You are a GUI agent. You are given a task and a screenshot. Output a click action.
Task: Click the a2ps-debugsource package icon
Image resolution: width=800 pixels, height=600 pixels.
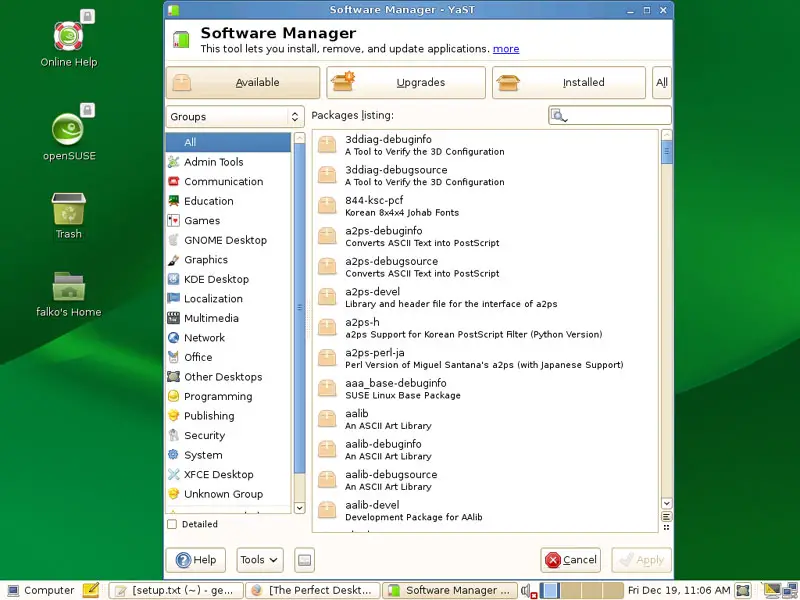point(327,266)
